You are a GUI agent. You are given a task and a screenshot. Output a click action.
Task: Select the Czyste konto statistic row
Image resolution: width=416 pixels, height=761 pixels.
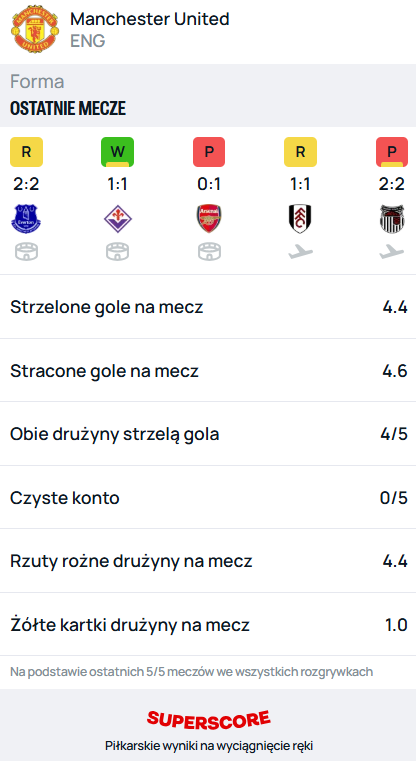pos(208,497)
